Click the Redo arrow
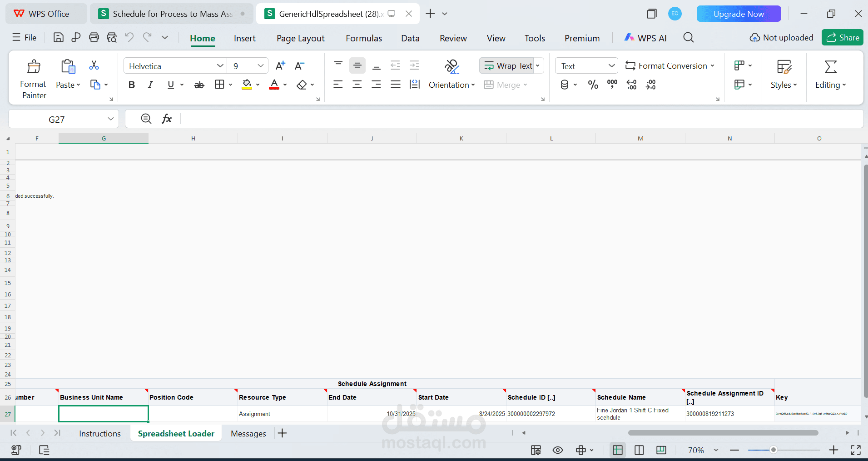The width and height of the screenshot is (868, 461). pos(147,37)
